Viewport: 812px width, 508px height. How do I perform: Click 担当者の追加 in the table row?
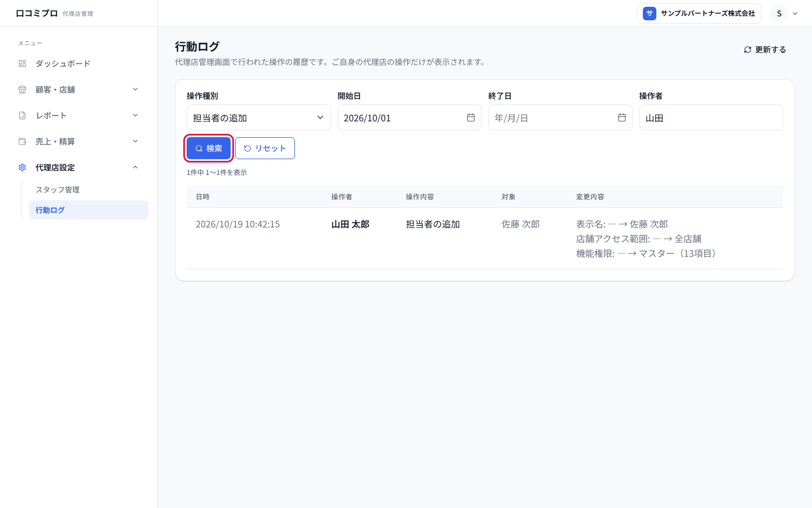pyautogui.click(x=433, y=224)
